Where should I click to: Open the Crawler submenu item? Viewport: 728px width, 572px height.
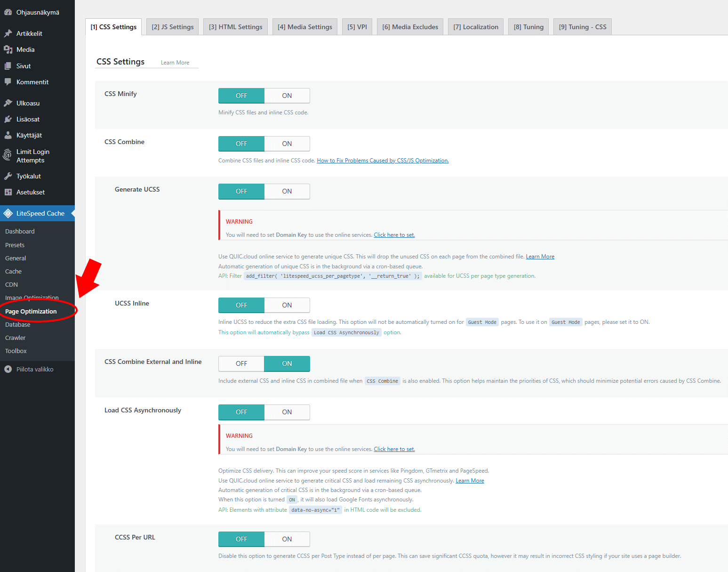click(x=15, y=338)
